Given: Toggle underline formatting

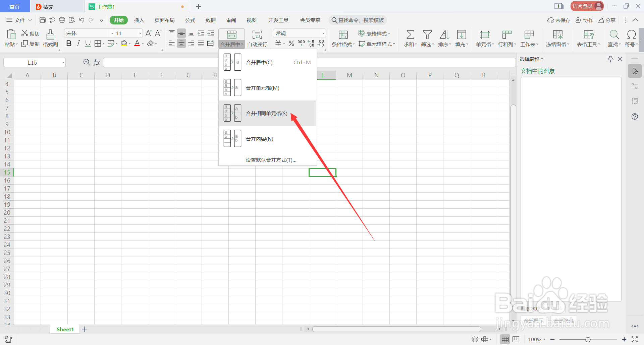Looking at the screenshot, I should (88, 43).
